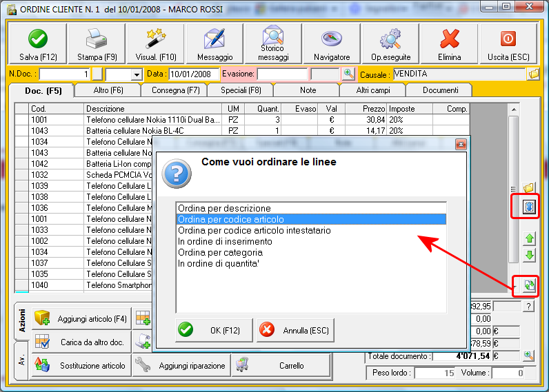
Task: Click Carica da altro doc. button
Action: pos(81,342)
